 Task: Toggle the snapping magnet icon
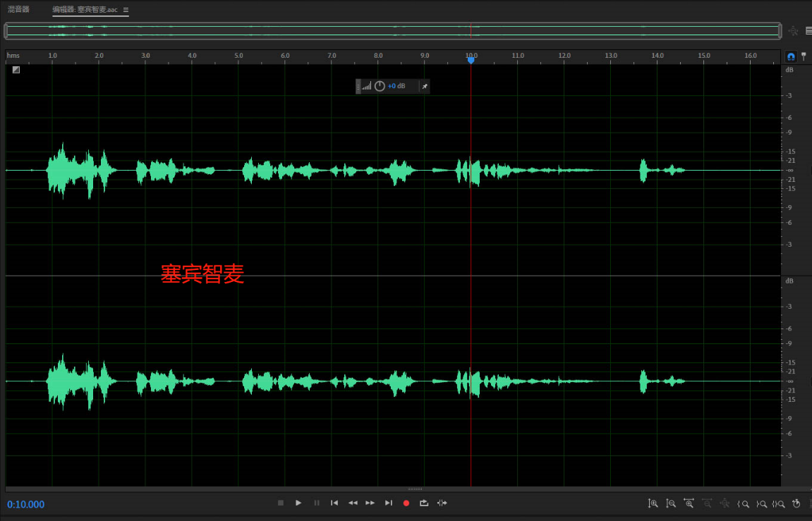791,56
